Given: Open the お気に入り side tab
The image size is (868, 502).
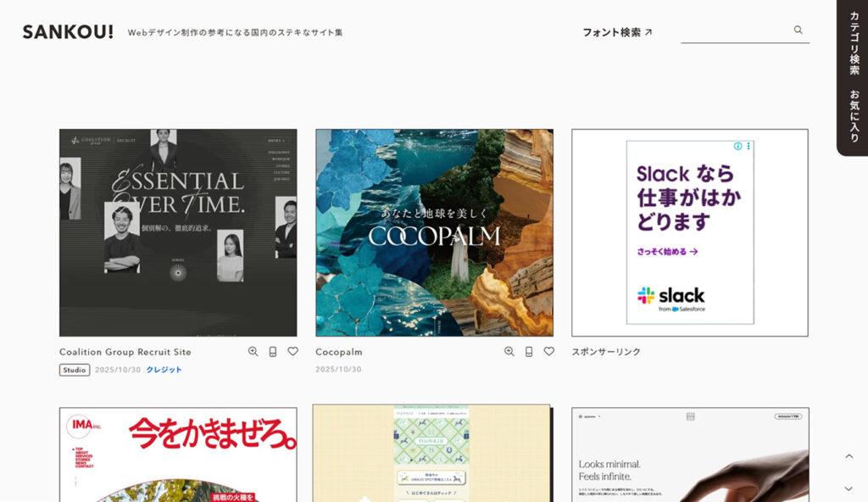Looking at the screenshot, I should coord(854,116).
